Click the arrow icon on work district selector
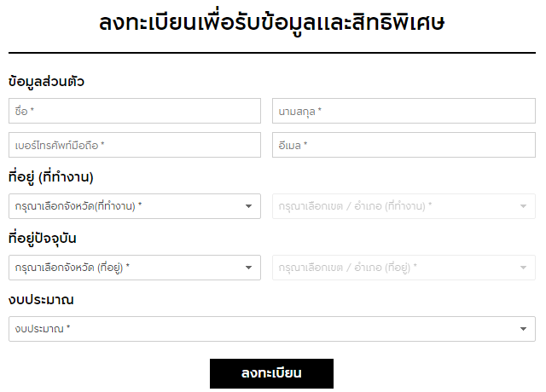This screenshot has width=546, height=392. click(523, 206)
